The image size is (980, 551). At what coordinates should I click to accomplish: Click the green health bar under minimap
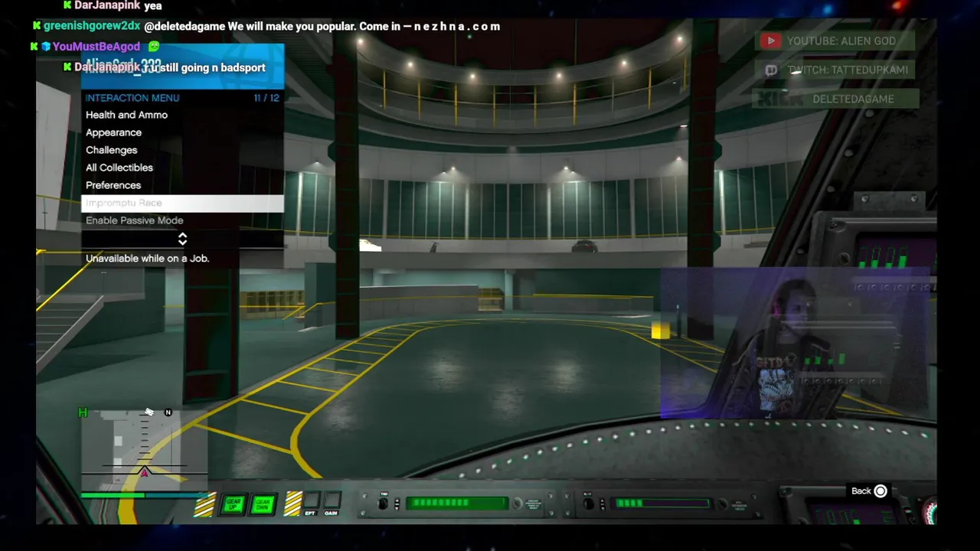click(113, 495)
